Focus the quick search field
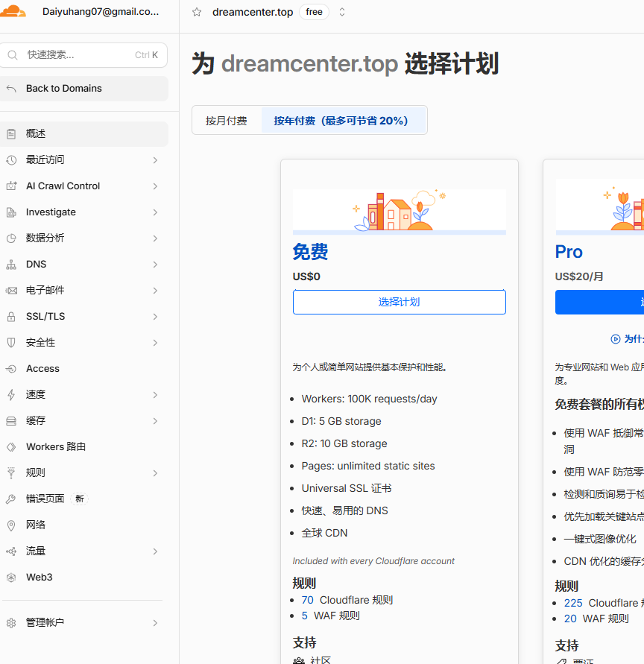This screenshot has height=664, width=644. pos(83,55)
